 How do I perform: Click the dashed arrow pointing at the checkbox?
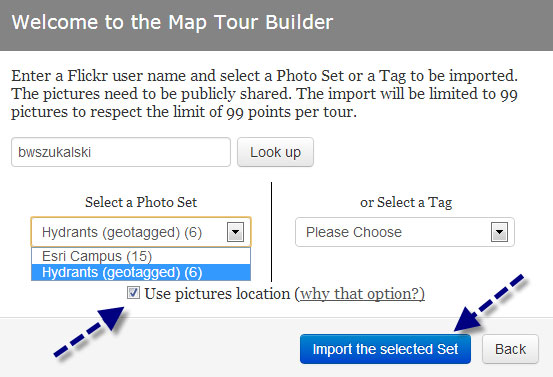pyautogui.click(x=89, y=331)
